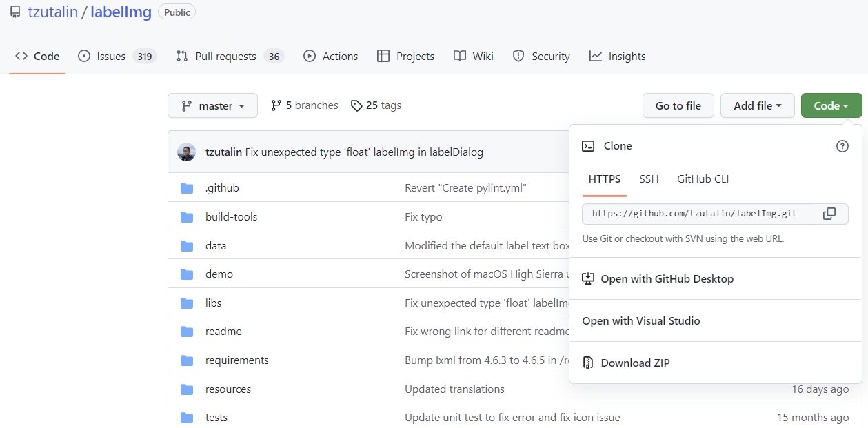Open the requirements folder name
The height and width of the screenshot is (428, 868).
(237, 360)
